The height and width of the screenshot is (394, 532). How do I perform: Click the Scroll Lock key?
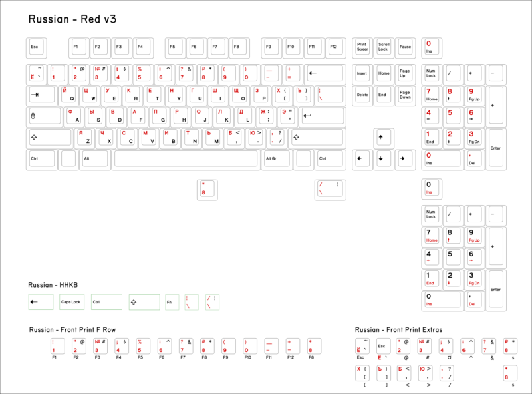tap(384, 48)
